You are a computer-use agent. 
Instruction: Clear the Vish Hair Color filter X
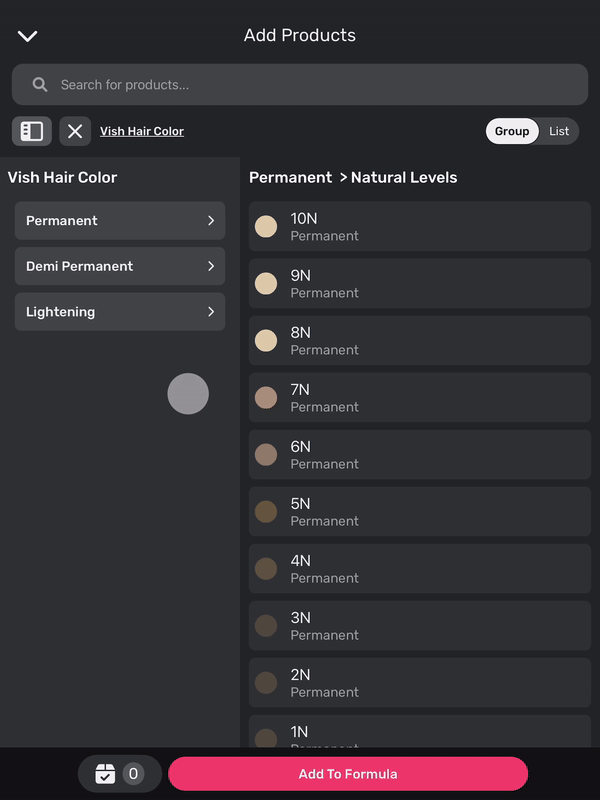point(75,131)
